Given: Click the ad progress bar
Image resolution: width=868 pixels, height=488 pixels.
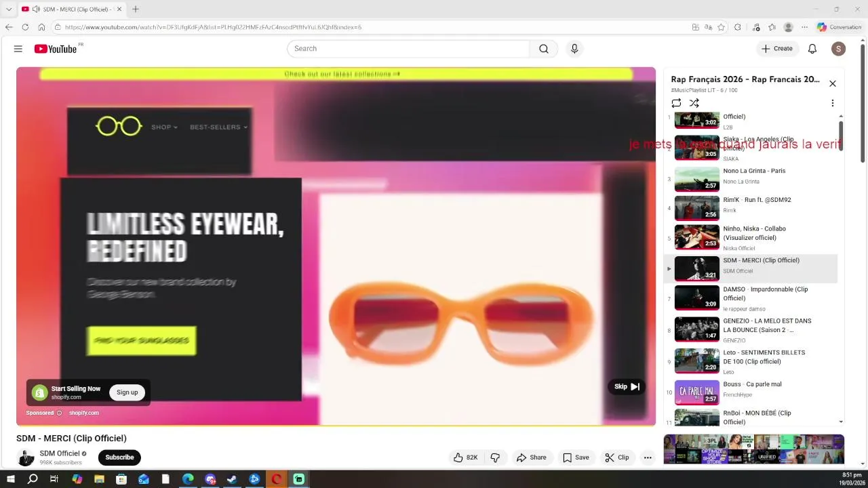Looking at the screenshot, I should (x=336, y=425).
